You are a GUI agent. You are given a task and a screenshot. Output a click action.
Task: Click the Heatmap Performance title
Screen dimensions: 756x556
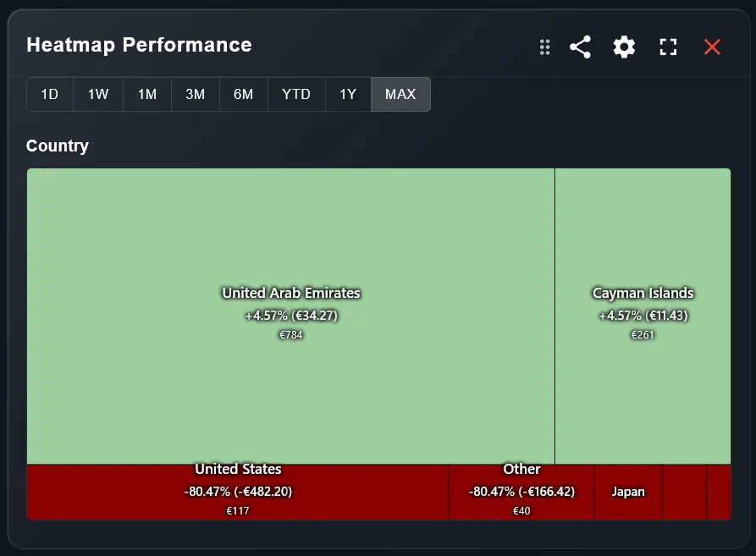(x=139, y=46)
